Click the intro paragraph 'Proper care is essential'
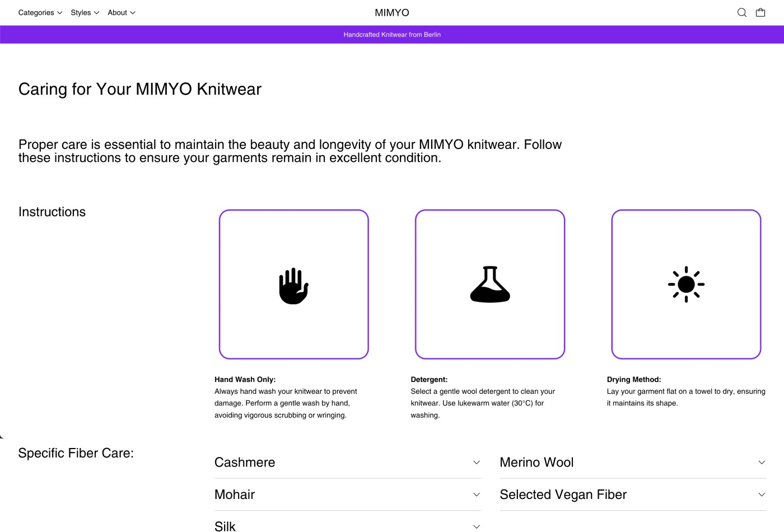The width and height of the screenshot is (784, 532). [290, 151]
